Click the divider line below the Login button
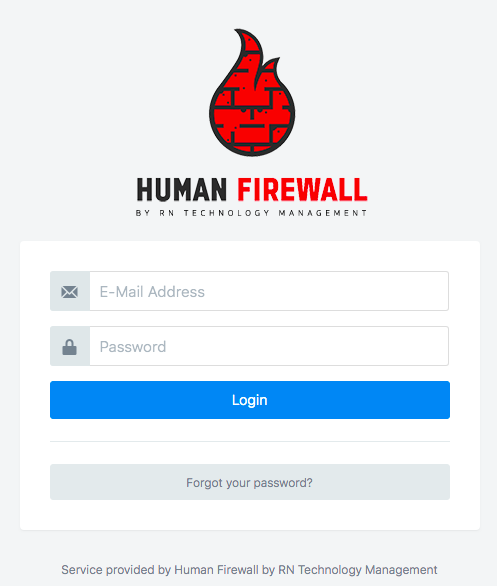 tap(250, 441)
